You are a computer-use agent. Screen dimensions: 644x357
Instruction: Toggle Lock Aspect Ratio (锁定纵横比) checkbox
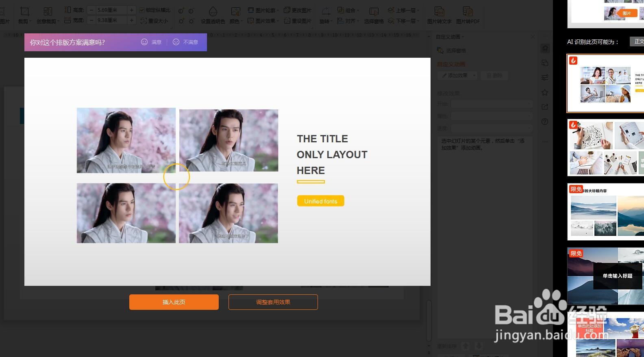[142, 10]
